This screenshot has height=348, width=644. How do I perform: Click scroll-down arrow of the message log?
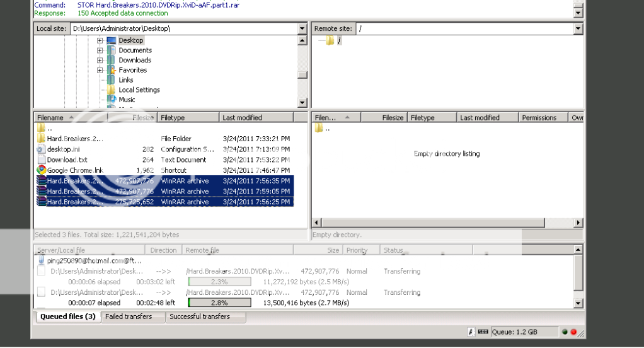(x=578, y=13)
